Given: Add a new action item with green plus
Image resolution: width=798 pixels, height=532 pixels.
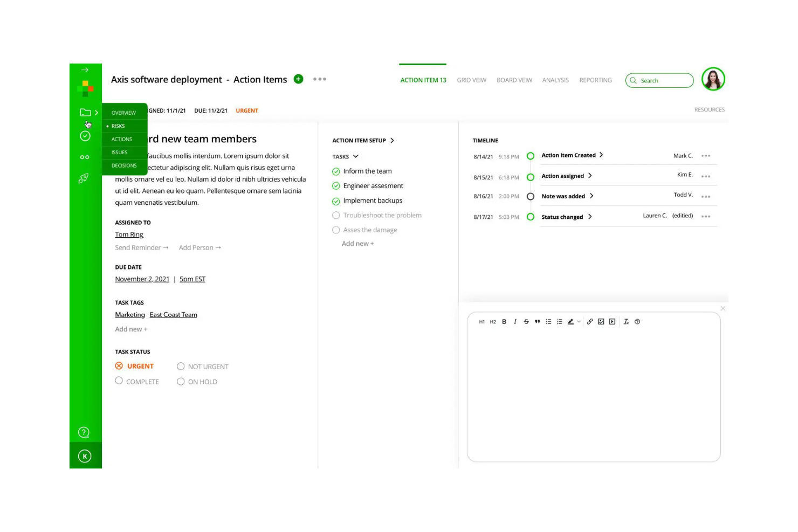Looking at the screenshot, I should click(x=298, y=79).
